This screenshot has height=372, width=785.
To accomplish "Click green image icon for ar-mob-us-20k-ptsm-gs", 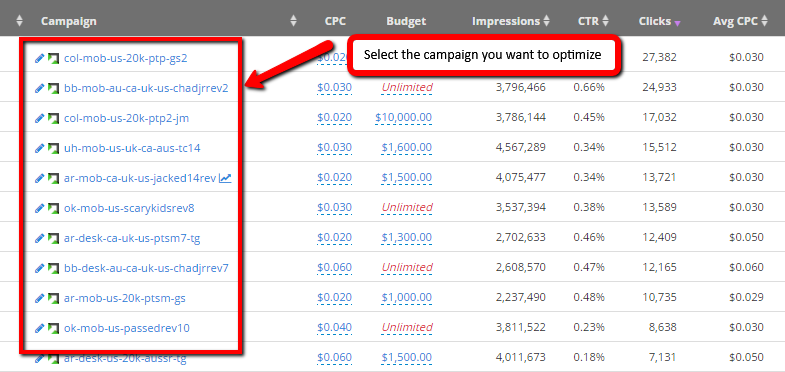I will (x=54, y=298).
